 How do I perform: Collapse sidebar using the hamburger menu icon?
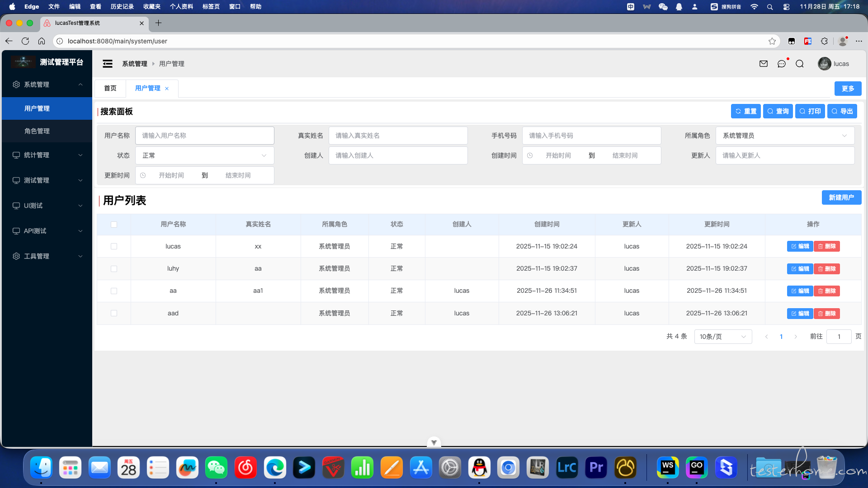click(x=108, y=64)
